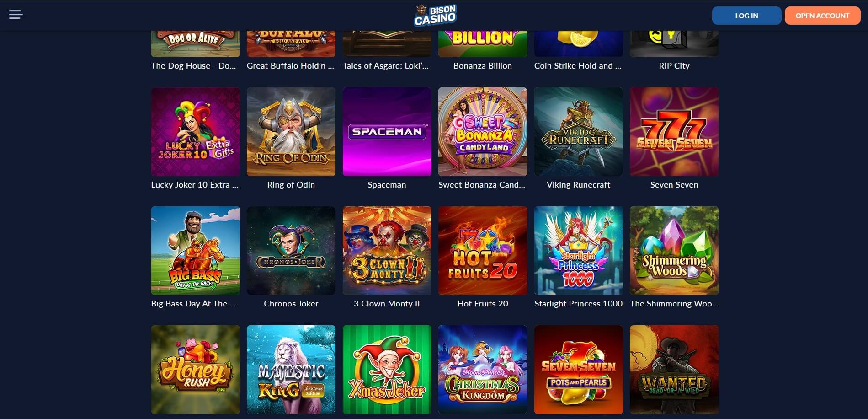868x419 pixels.
Task: Open Lucky Joker 10 Extra Gifts tile
Action: pos(196,132)
